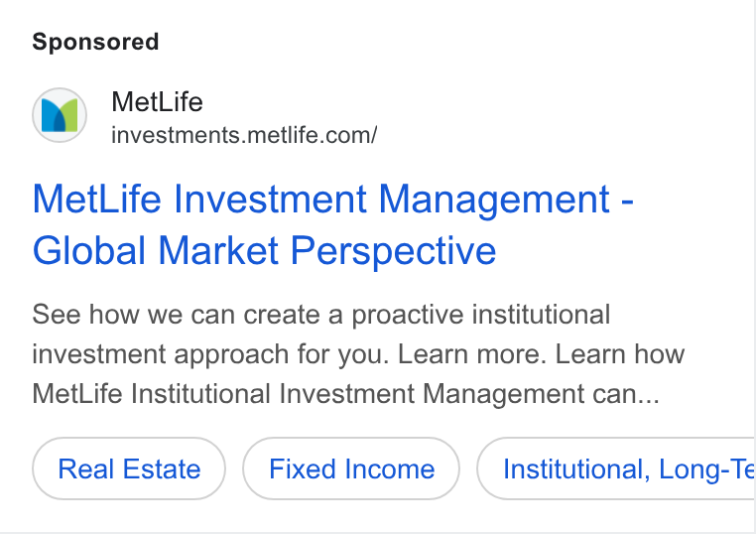Select the Real Estate sitelink chip
The height and width of the screenshot is (534, 756).
[129, 468]
